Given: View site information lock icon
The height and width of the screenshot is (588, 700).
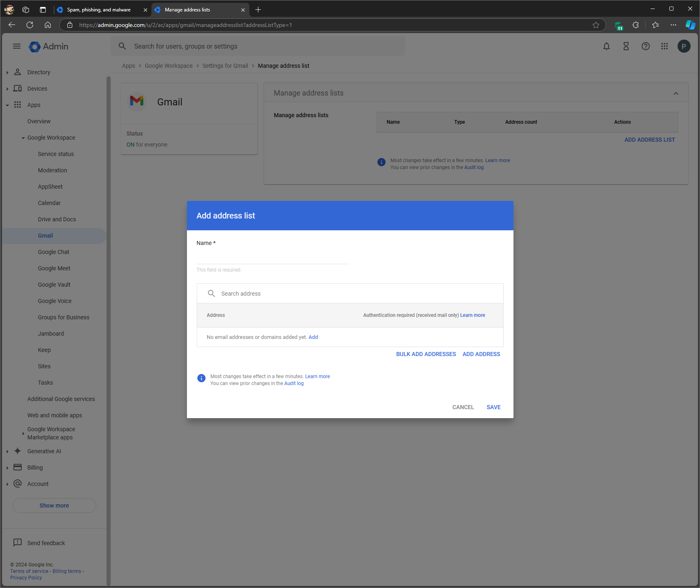Looking at the screenshot, I should (70, 25).
